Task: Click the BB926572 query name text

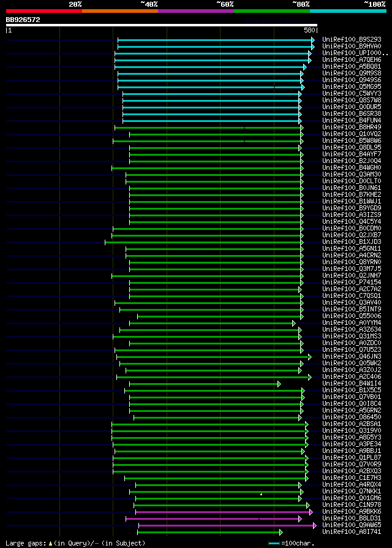Action: tap(23, 20)
